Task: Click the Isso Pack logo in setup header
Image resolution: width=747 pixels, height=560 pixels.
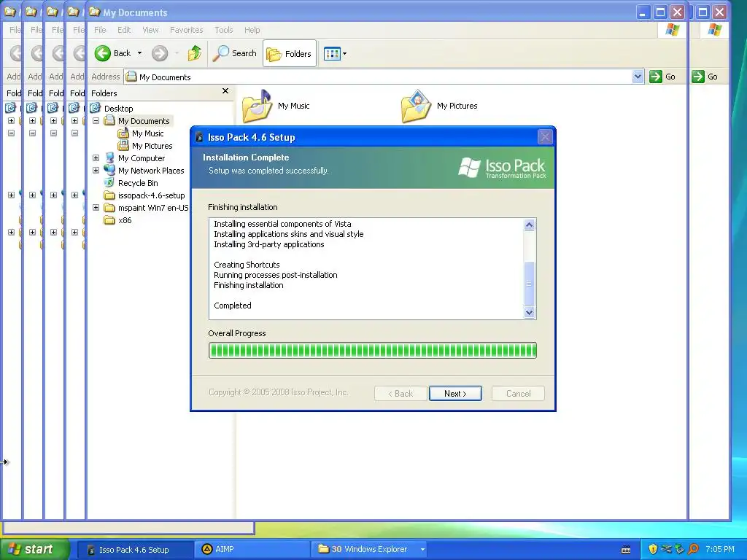Action: [502, 168]
